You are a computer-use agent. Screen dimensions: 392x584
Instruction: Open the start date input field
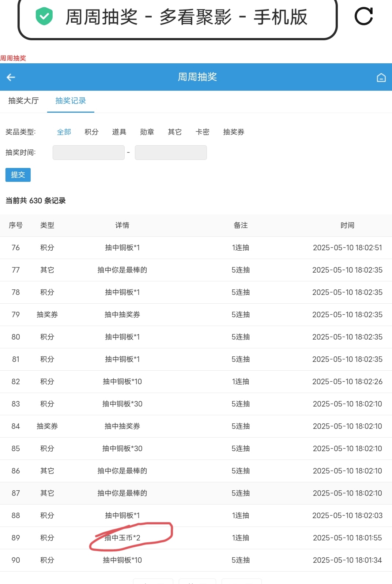coord(88,153)
